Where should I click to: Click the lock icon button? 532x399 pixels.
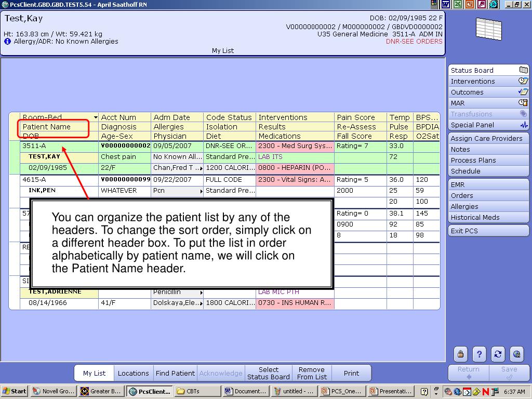[x=460, y=354]
